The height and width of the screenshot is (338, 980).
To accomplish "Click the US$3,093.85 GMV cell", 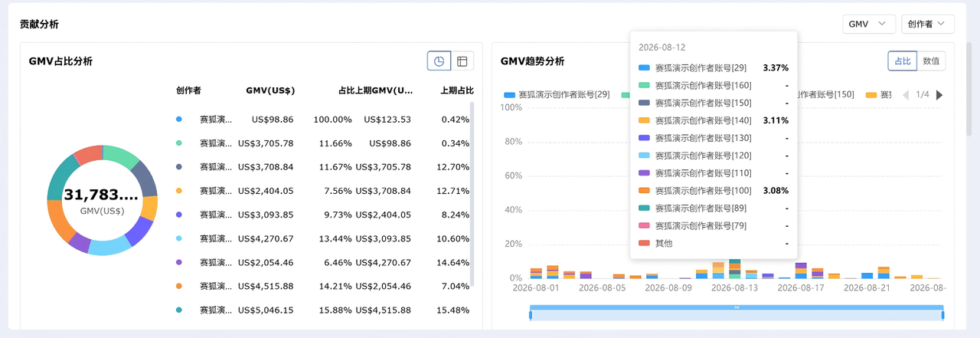I will [x=266, y=215].
